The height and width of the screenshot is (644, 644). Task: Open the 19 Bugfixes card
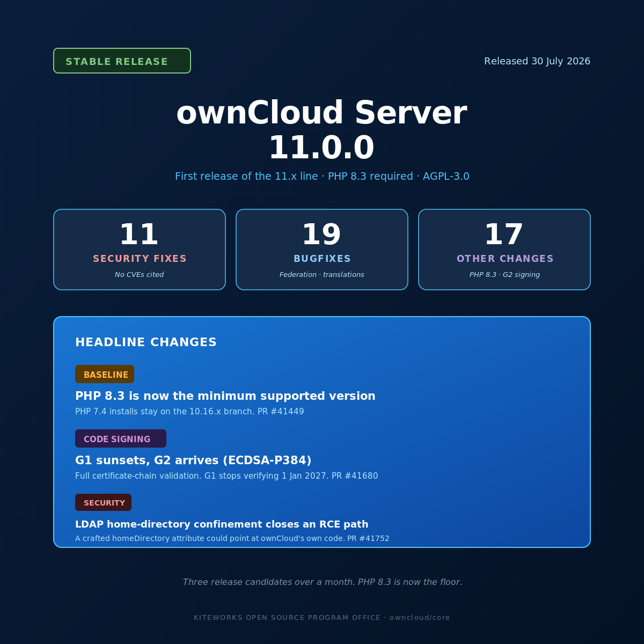322,250
